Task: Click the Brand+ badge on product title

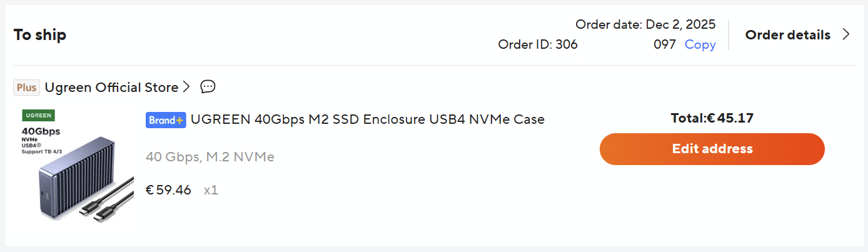Action: pos(166,119)
